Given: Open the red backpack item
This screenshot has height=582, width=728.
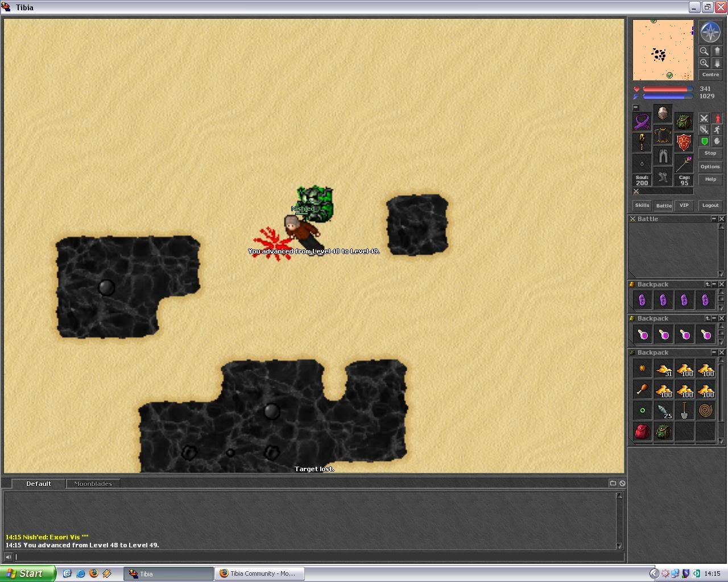Looking at the screenshot, I should 642,431.
